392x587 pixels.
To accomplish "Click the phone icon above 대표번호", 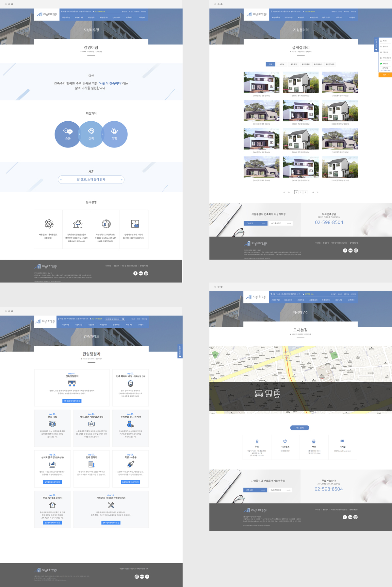I will [x=285, y=441].
